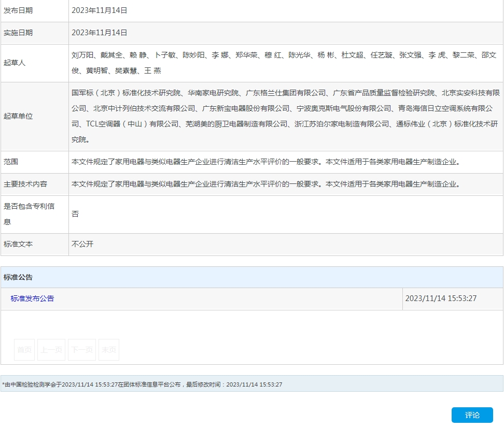Click the 下一页 pagination button
Viewport: 504px width, 428px height.
tap(82, 350)
